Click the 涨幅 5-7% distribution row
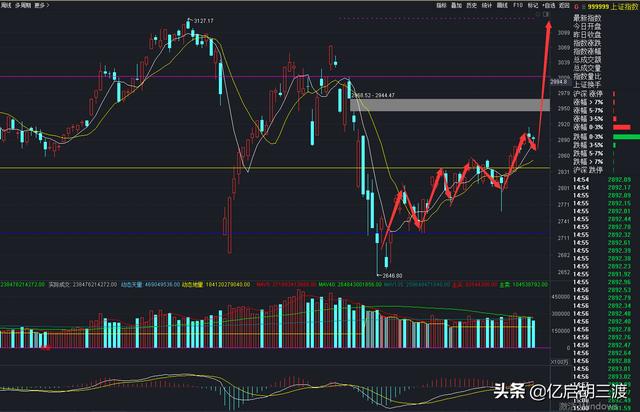Screen dimensions: 640x412 click(x=588, y=110)
